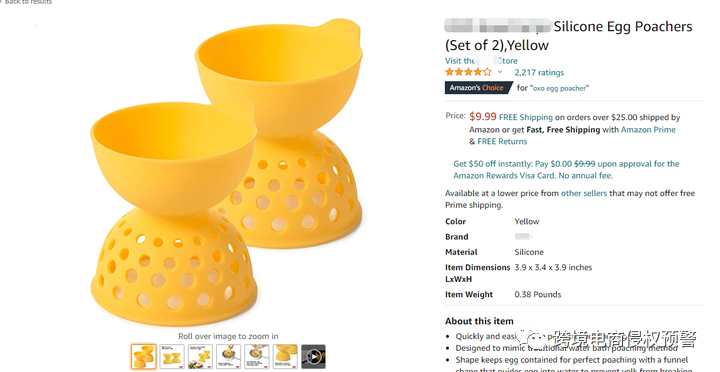Open the Amazon Prime link
The height and width of the screenshot is (372, 720).
coord(648,130)
